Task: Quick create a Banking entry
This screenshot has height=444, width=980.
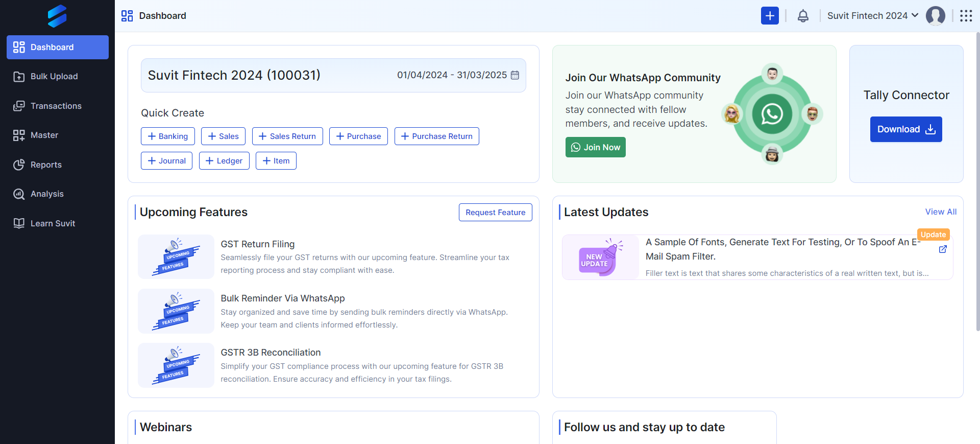Action: (x=168, y=136)
